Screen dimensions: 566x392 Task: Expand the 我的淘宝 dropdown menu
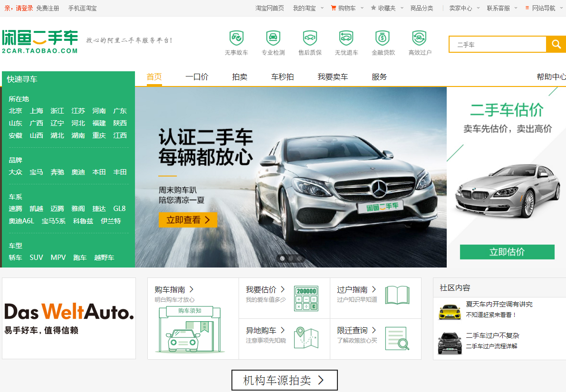point(308,8)
